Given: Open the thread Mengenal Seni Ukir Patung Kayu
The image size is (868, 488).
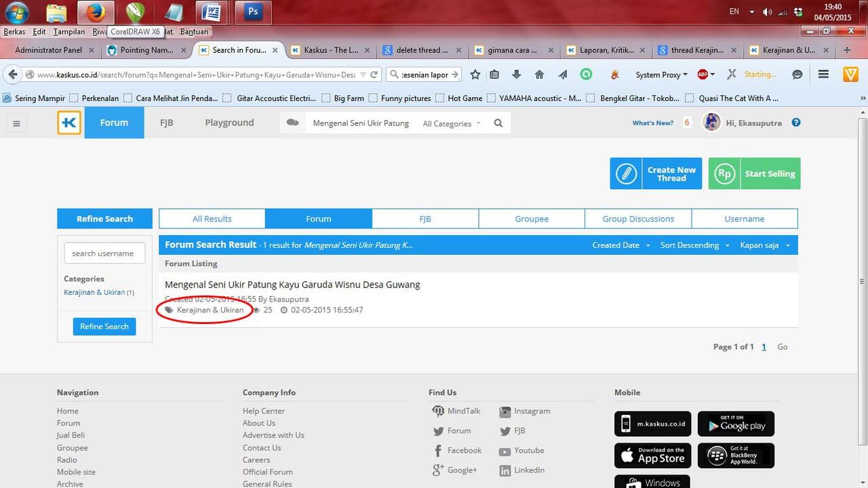Looking at the screenshot, I should pos(292,285).
